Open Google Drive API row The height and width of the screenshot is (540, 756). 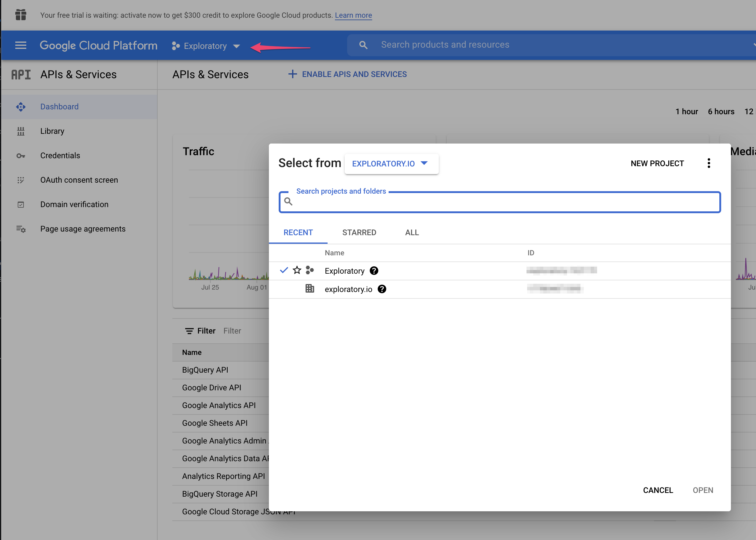click(x=211, y=387)
